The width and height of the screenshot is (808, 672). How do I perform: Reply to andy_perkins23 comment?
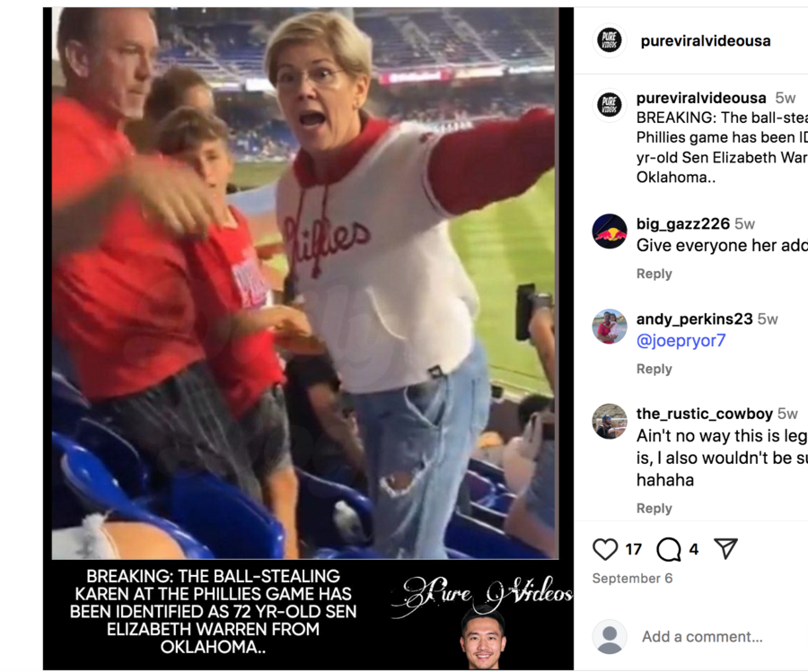[x=654, y=369]
